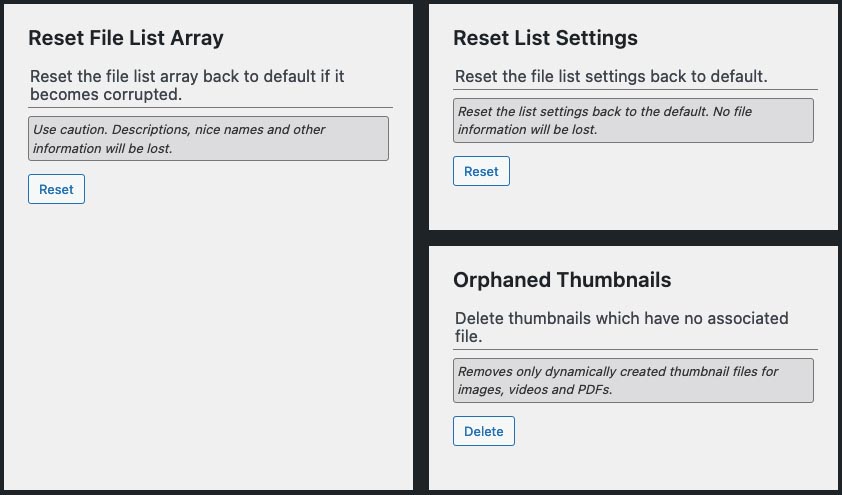Click the divider line under the list settings description
Image resolution: width=842 pixels, height=495 pixels.
[635, 89]
